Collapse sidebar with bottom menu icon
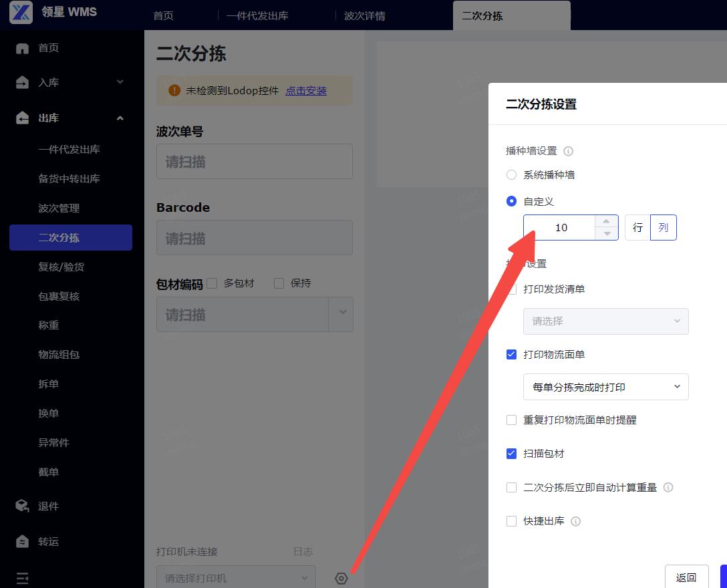This screenshot has width=727, height=588. coord(22,578)
